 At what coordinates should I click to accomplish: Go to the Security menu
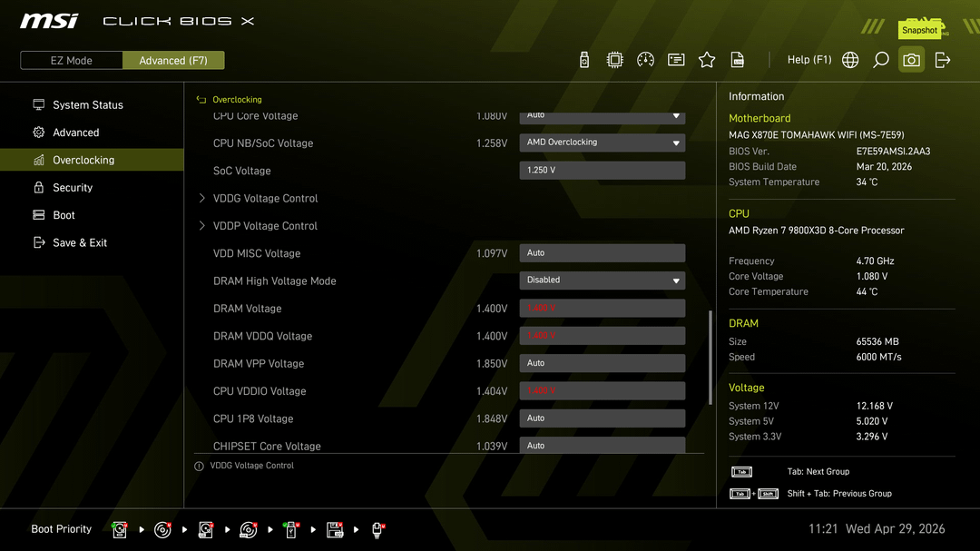(73, 188)
